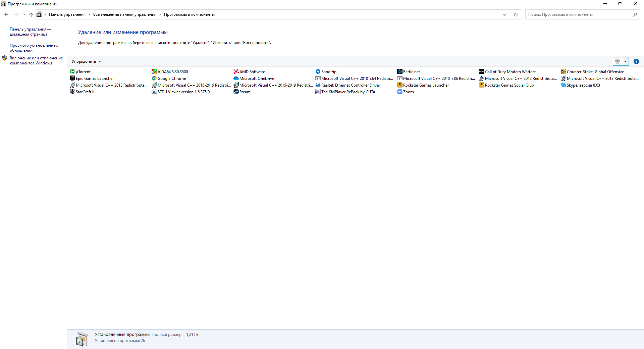Screen dimensions: 644x349
Task: Click Программы и компоненты breadcrumb
Action: [x=189, y=14]
